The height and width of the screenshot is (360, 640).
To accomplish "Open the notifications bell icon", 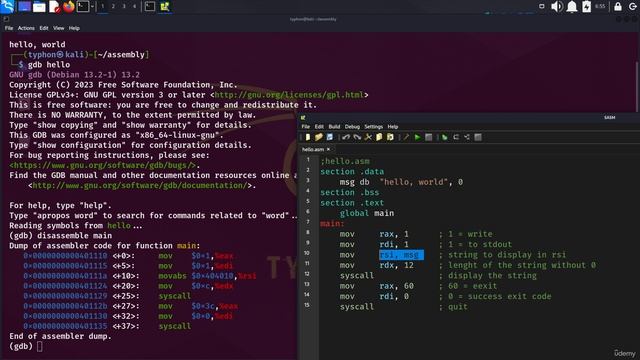I will [572, 7].
